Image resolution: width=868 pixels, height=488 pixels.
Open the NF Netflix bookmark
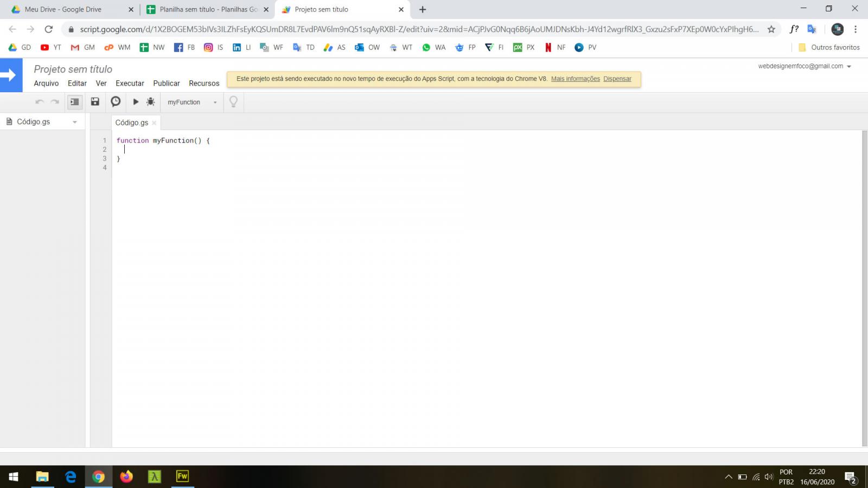pos(555,47)
